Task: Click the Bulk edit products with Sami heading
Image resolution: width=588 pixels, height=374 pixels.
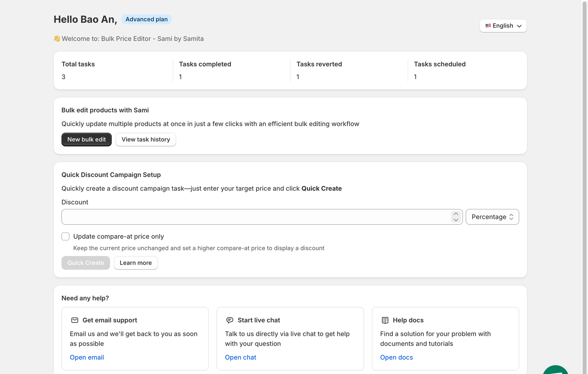Action: click(x=105, y=110)
